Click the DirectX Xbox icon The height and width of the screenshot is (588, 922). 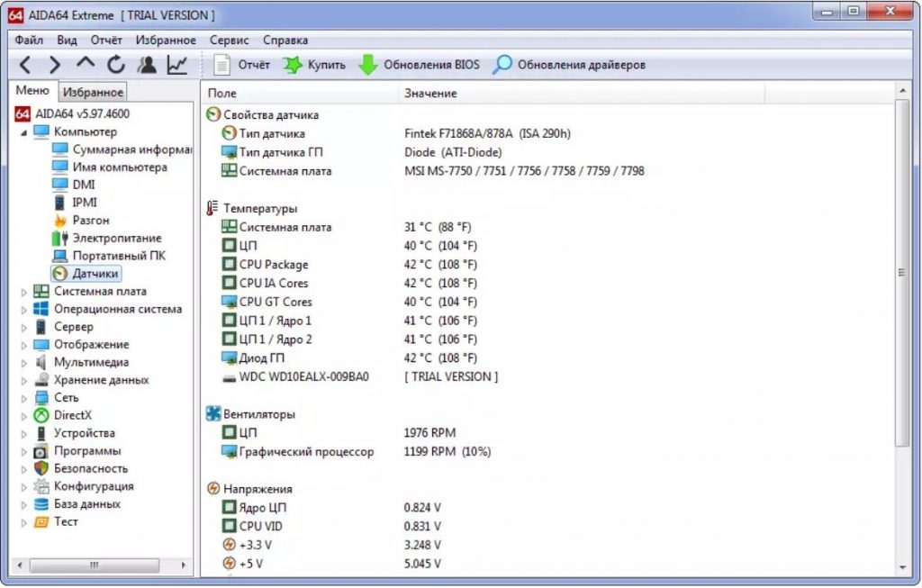(x=41, y=415)
